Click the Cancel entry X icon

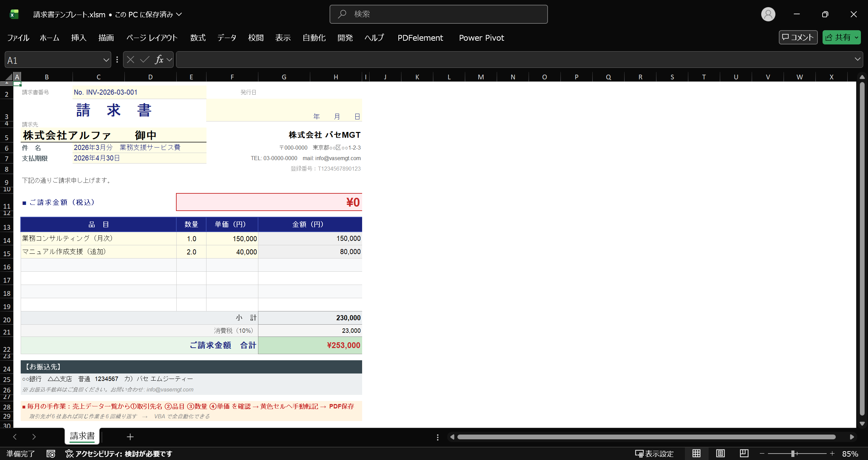[x=131, y=60]
